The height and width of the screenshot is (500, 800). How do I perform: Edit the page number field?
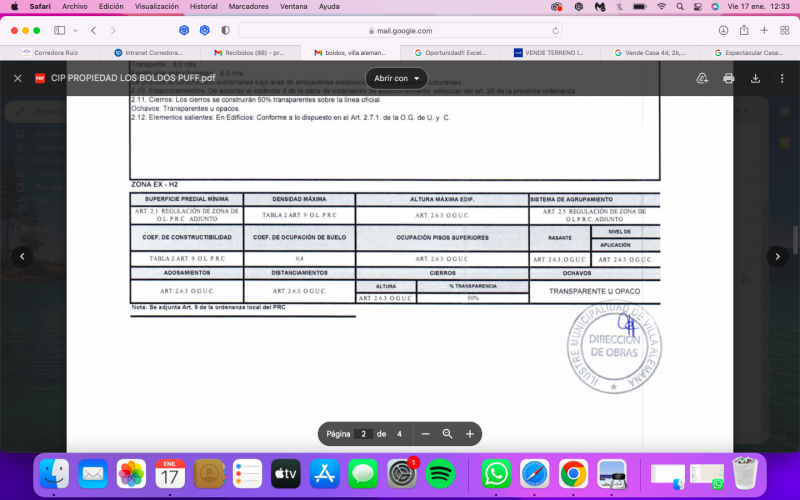pos(363,434)
